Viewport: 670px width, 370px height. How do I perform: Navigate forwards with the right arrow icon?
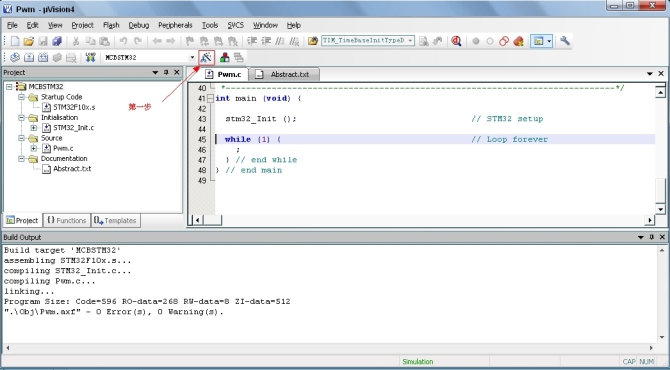[x=170, y=41]
